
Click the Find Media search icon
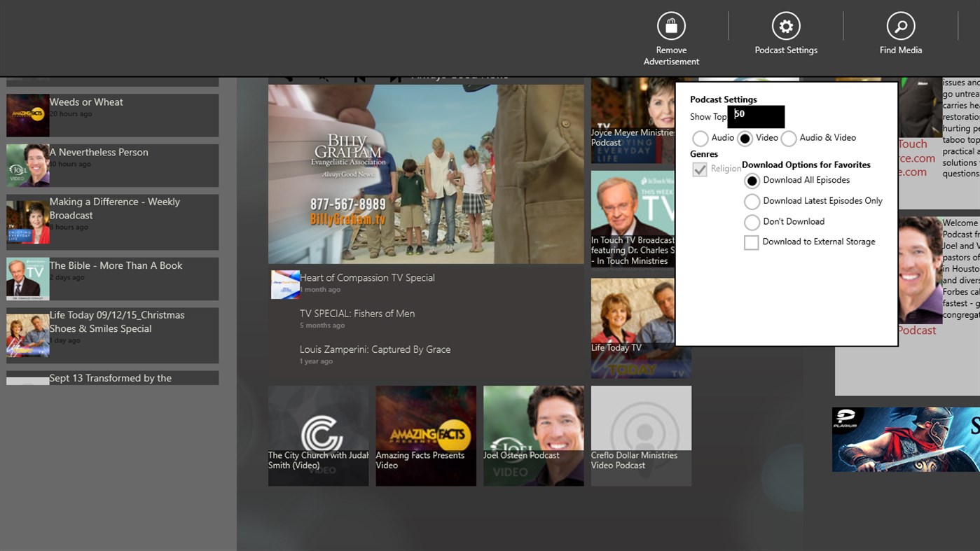point(900,25)
